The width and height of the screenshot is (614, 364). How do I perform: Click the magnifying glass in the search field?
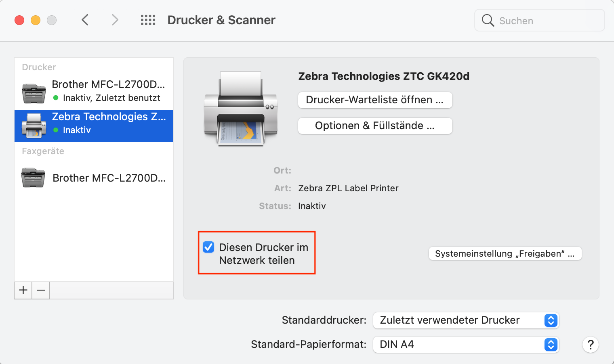click(488, 20)
